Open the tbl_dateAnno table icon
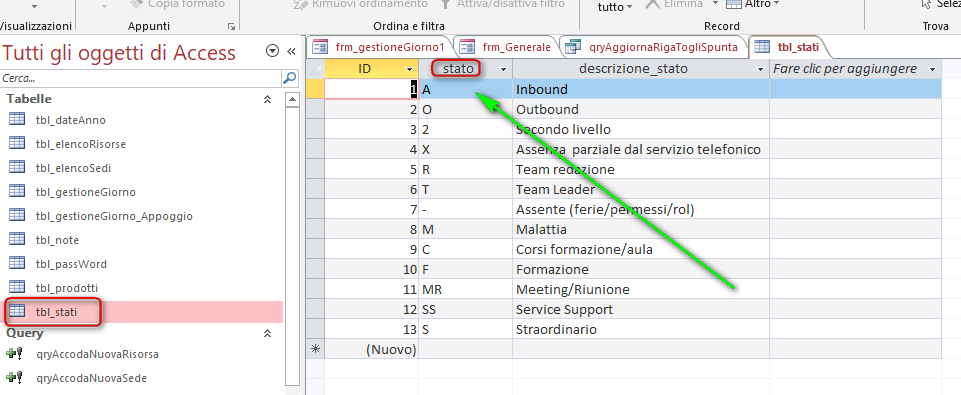Screen dimensions: 961x395 (x=17, y=120)
